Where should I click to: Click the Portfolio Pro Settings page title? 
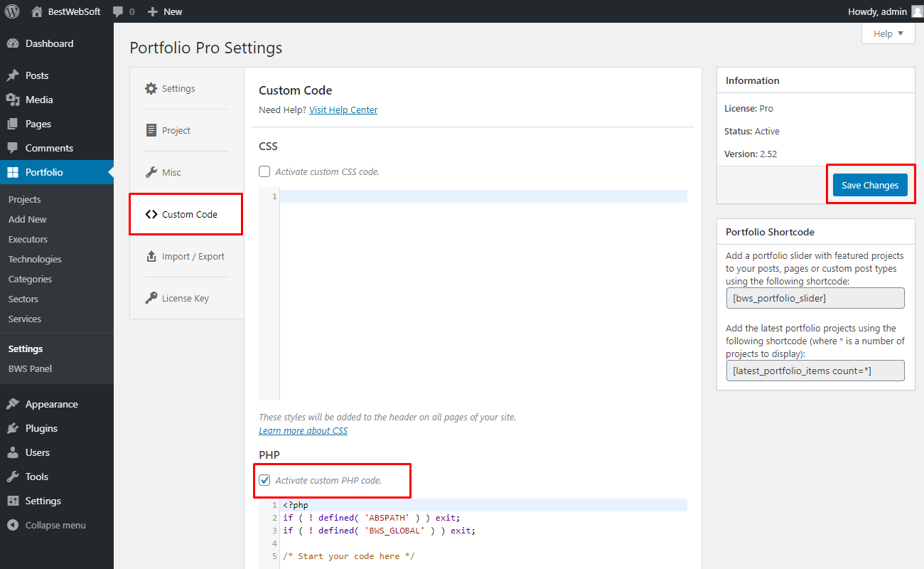click(x=206, y=48)
